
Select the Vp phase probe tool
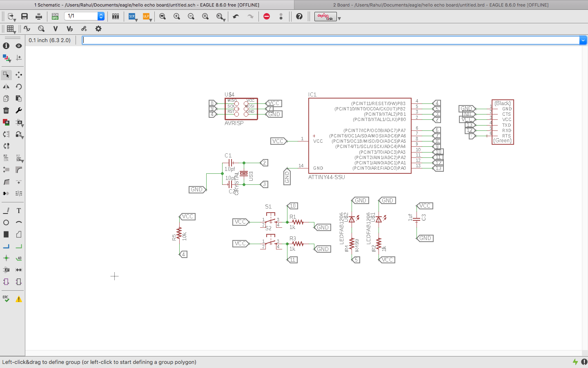(70, 29)
